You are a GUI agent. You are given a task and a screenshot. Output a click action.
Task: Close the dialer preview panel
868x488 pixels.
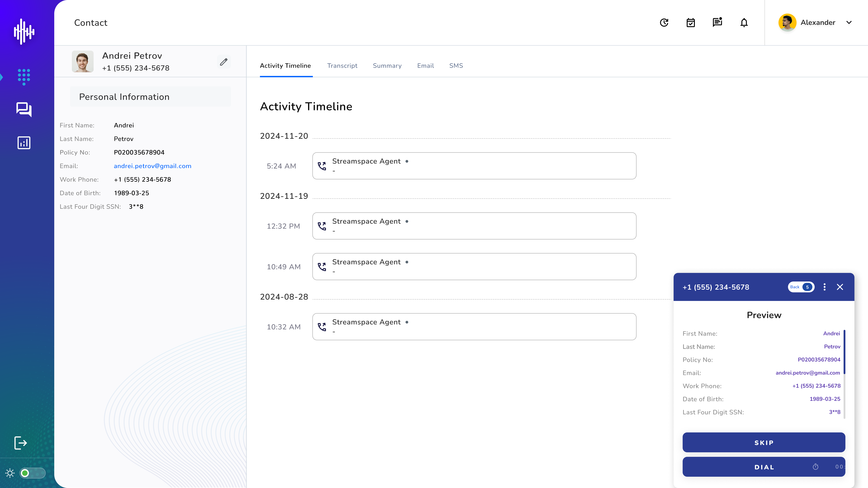coord(840,287)
